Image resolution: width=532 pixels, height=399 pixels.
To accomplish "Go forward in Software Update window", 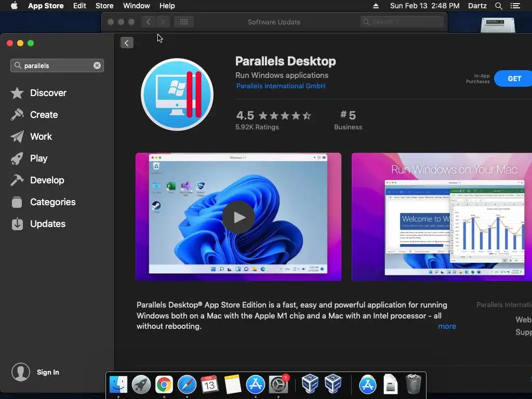I will [x=163, y=22].
